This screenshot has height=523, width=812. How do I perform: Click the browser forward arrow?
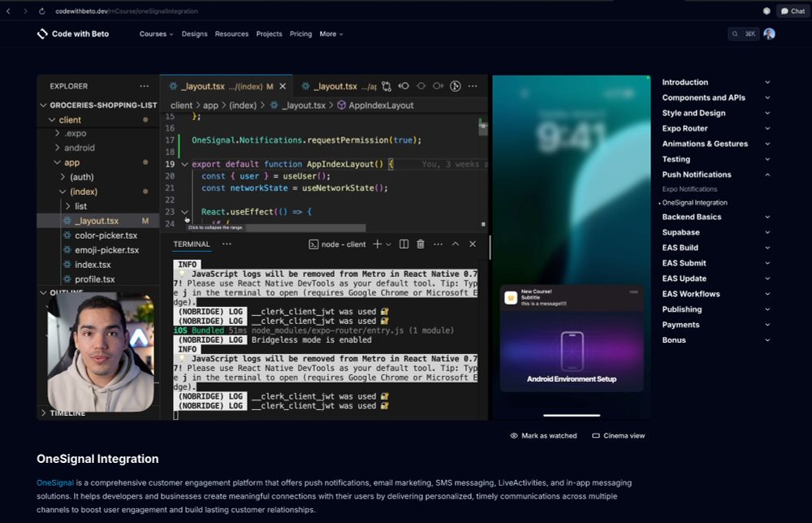[x=25, y=11]
